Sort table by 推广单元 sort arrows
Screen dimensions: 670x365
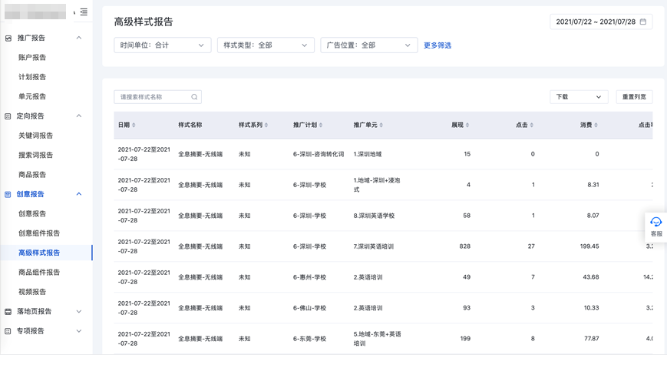point(381,125)
